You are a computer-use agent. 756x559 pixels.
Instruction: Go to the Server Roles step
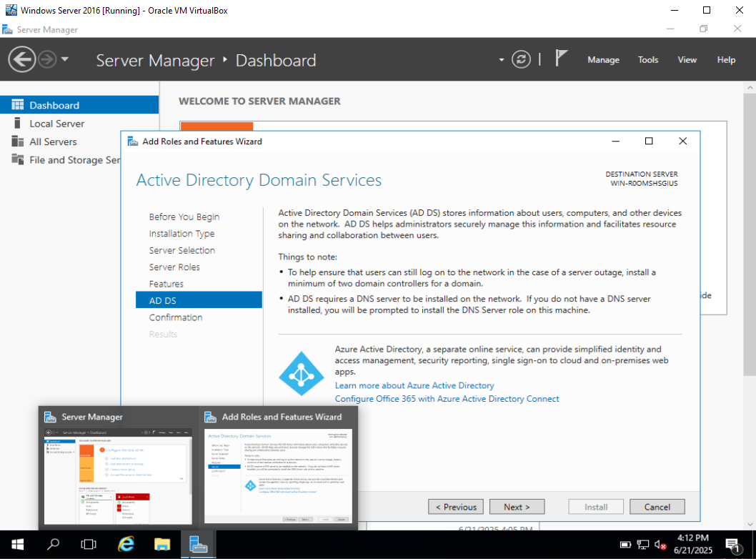tap(174, 267)
